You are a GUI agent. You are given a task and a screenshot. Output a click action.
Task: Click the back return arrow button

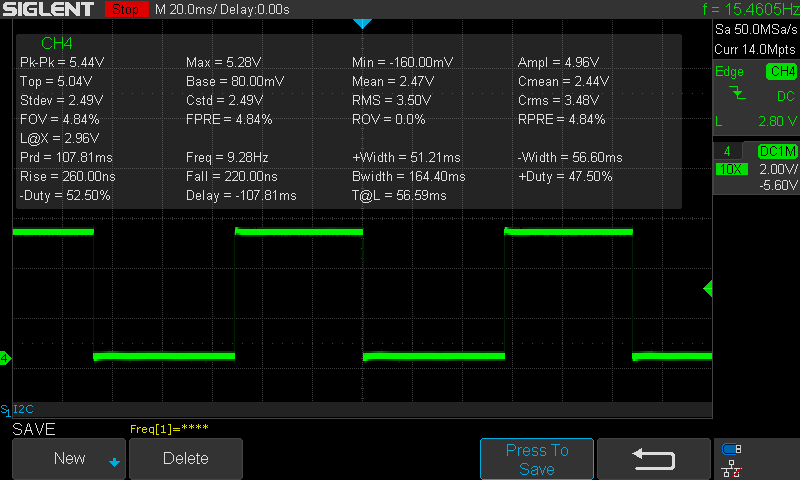click(654, 459)
